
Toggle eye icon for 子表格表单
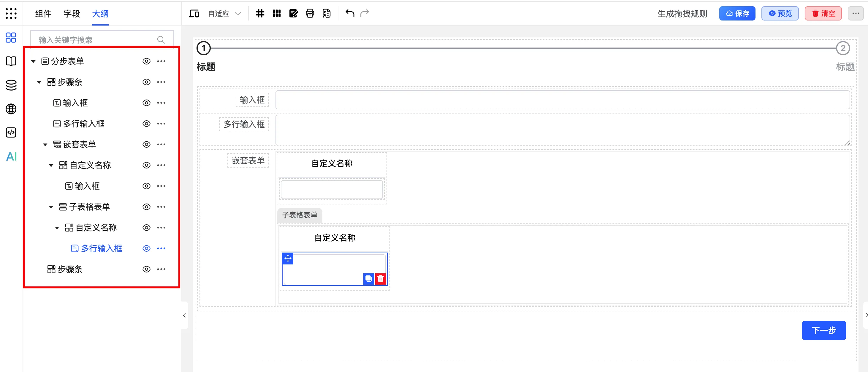[146, 207]
